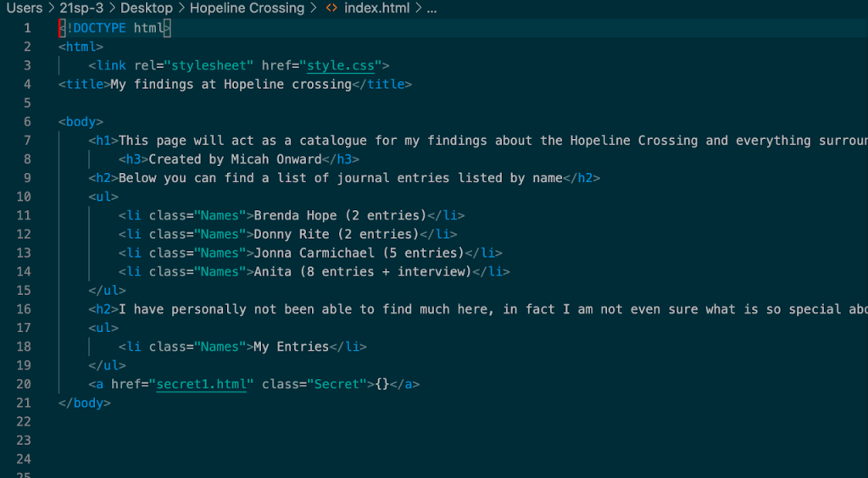Image resolution: width=868 pixels, height=478 pixels.
Task: Click line number 15 in the gutter
Action: (24, 291)
